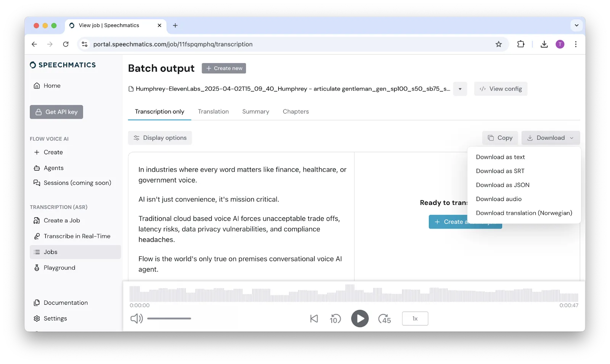The height and width of the screenshot is (364, 610).
Task: Switch to the Summary tab
Action: coord(255,112)
